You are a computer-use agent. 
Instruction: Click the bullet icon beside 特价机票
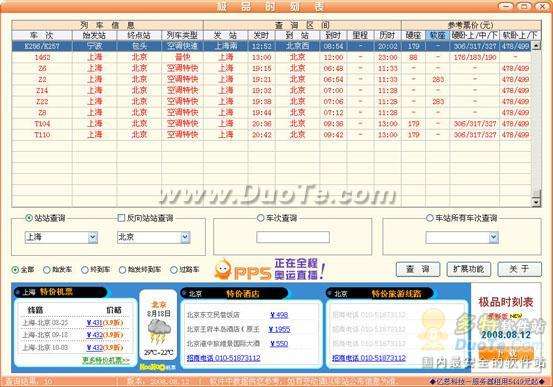pos(18,292)
